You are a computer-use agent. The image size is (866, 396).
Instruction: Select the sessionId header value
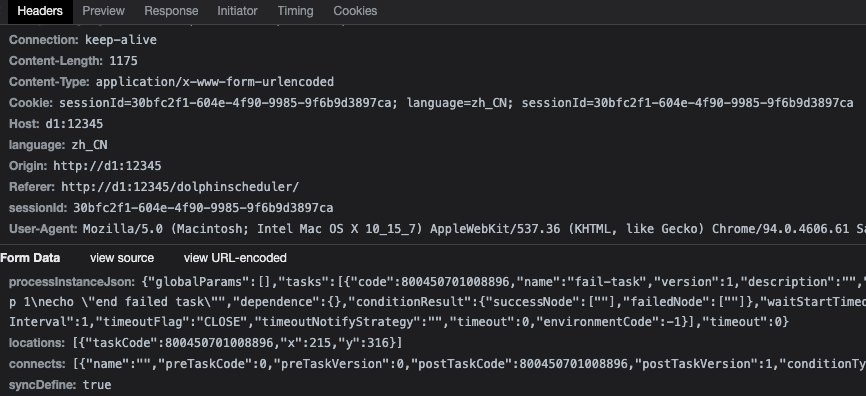pyautogui.click(x=203, y=208)
